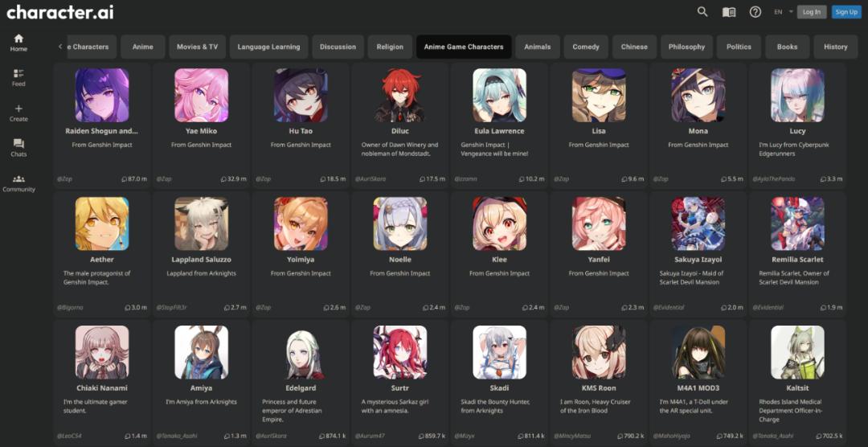Select the Diluc character avatar

pyautogui.click(x=399, y=96)
